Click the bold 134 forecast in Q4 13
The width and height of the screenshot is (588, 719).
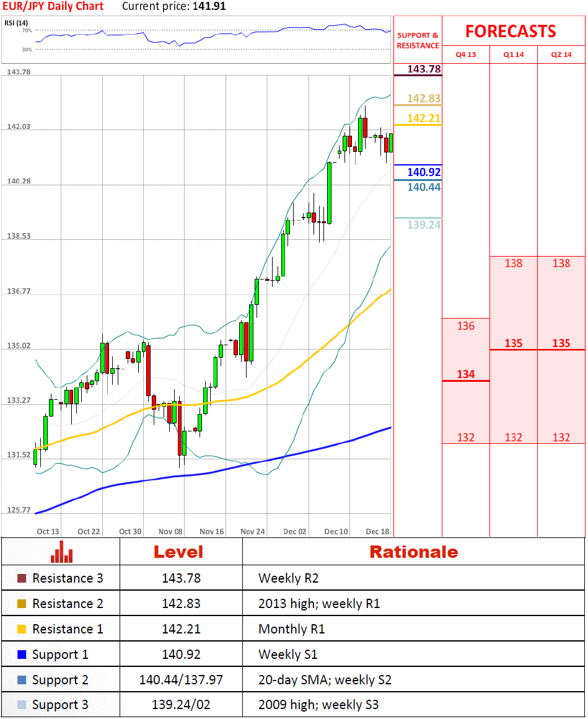pos(465,374)
